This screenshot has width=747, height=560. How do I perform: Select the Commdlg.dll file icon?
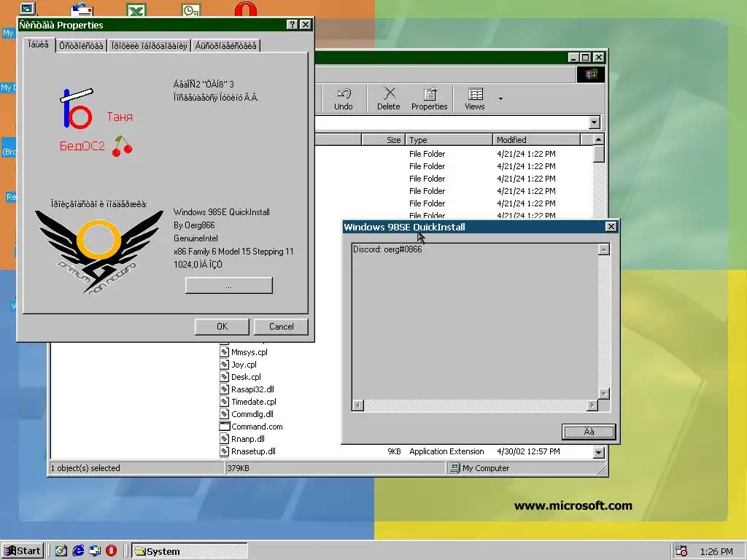[x=225, y=414]
